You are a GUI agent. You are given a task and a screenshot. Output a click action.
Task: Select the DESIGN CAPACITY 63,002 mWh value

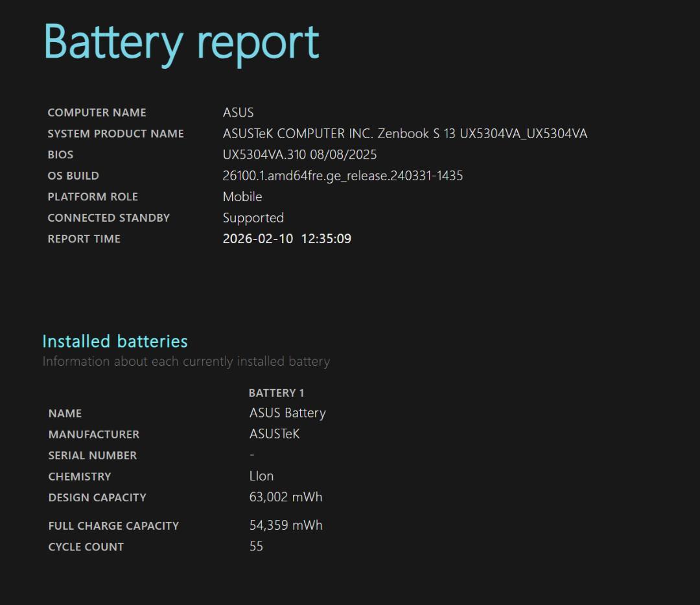pos(285,497)
